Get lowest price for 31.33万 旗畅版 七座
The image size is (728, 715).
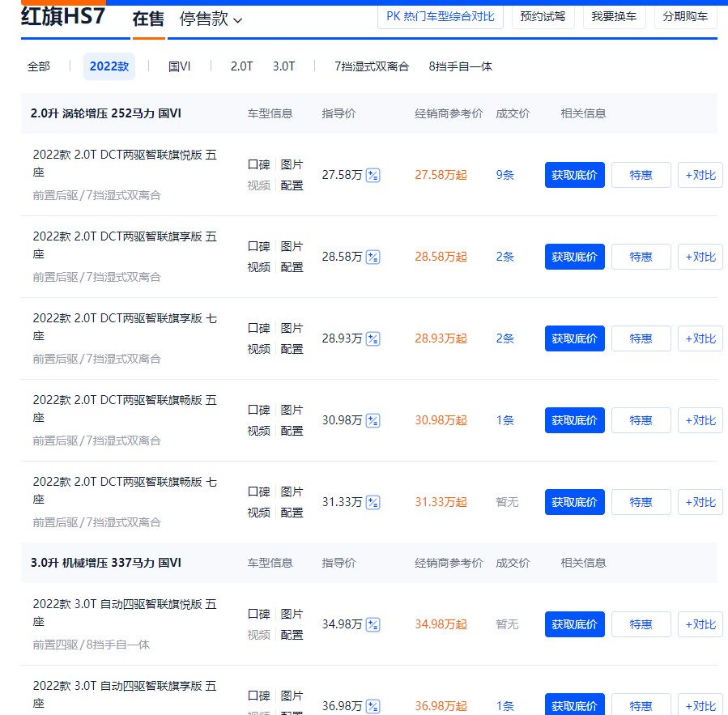(574, 502)
